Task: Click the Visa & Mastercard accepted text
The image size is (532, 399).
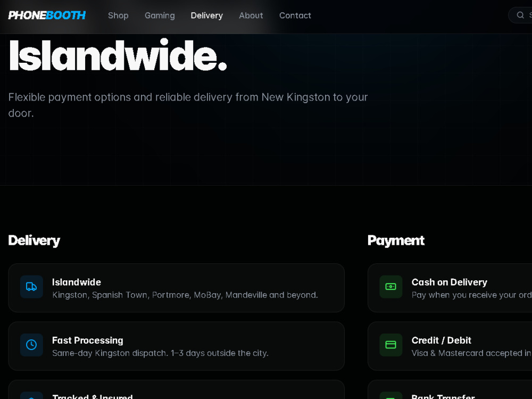Action: click(471, 353)
